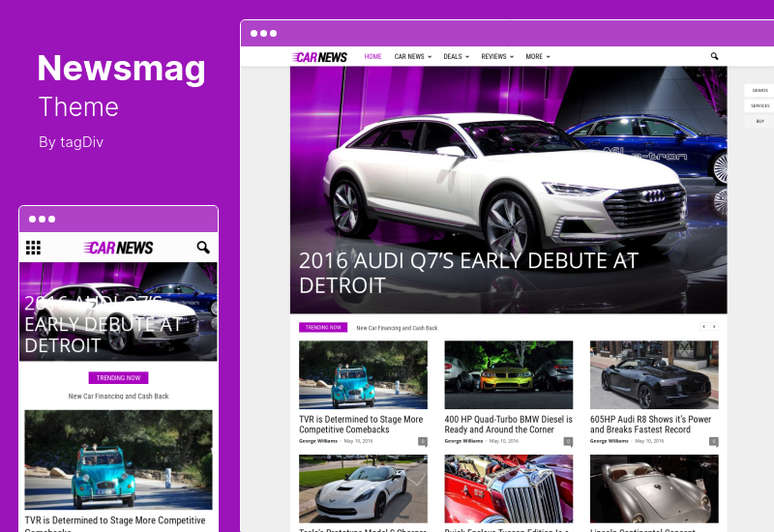Screen dimensions: 774x532
Task: Click the CAR NEWS logo in mobile preview
Action: click(x=118, y=248)
